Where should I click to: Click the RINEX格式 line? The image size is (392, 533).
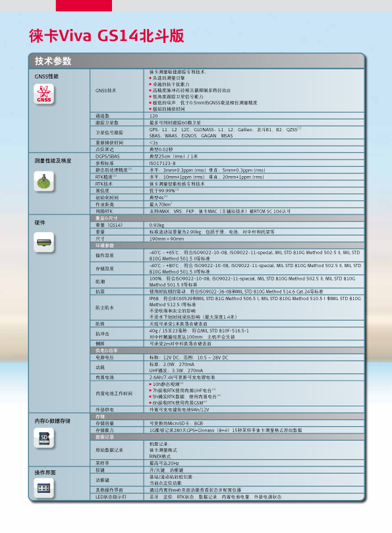click(160, 456)
